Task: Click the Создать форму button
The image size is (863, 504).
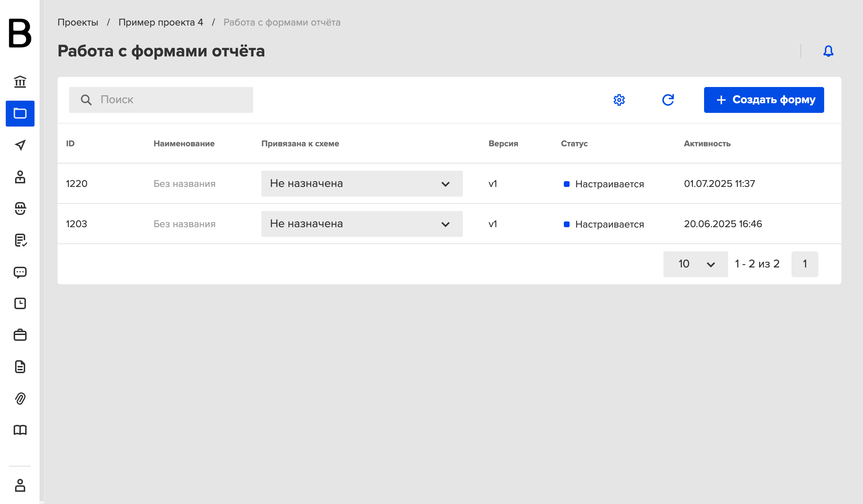Action: (x=764, y=100)
